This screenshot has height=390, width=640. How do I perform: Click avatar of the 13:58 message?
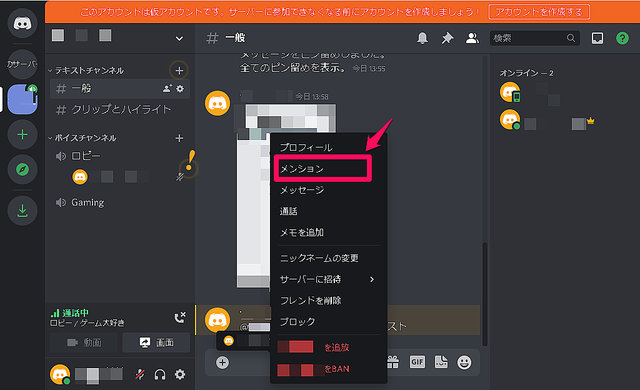[x=218, y=103]
